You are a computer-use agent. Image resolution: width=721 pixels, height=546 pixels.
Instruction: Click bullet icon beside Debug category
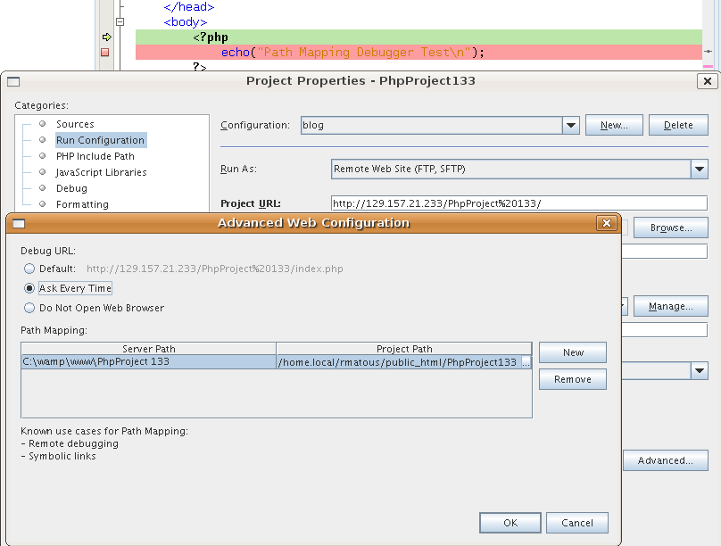(42, 188)
